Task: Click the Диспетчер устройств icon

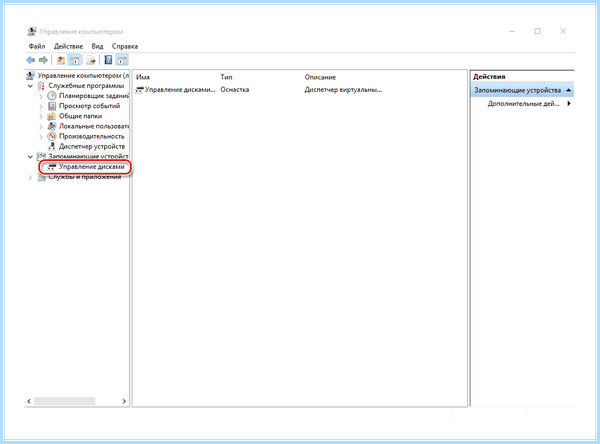Action: click(x=52, y=146)
